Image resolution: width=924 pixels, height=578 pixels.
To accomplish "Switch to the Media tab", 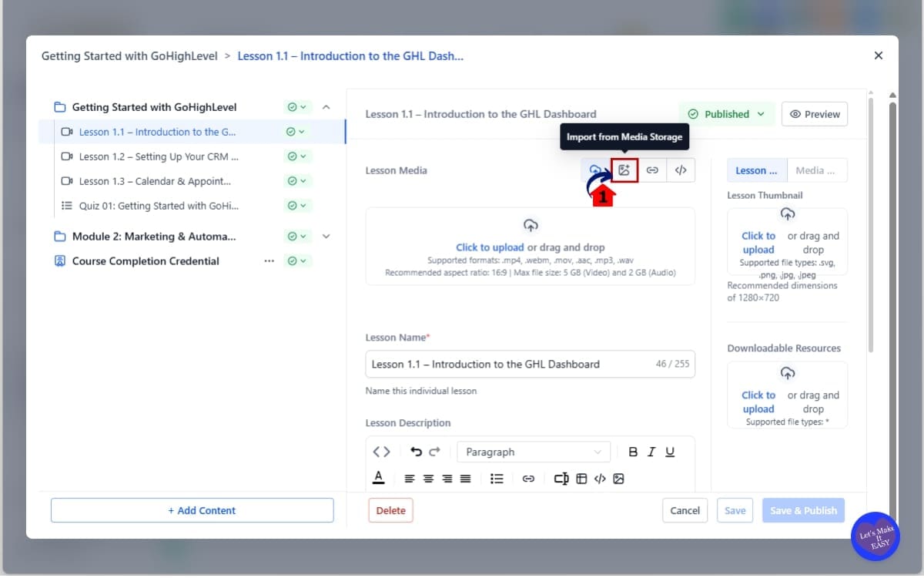I will (x=816, y=170).
